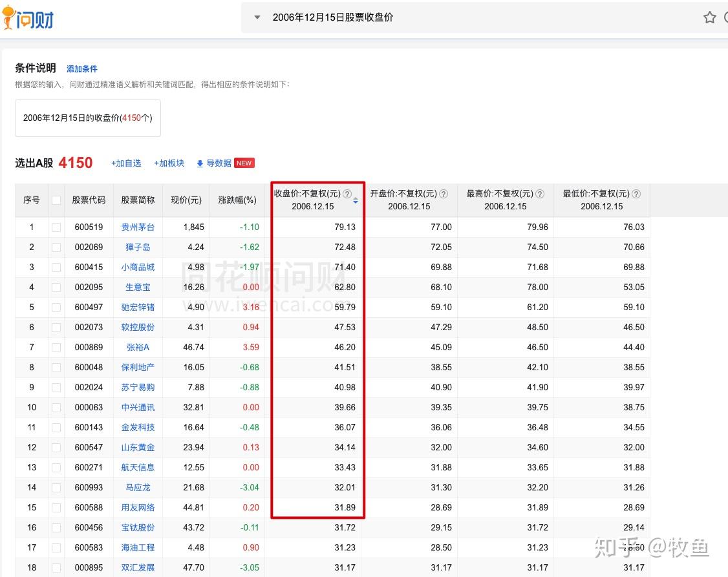Check the checkbox for row 000869
Image resolution: width=728 pixels, height=577 pixels.
[56, 348]
